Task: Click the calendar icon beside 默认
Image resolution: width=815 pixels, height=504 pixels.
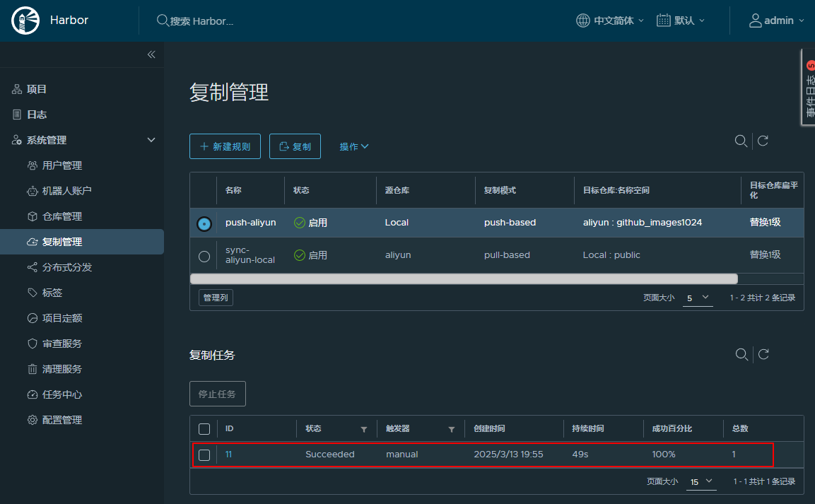Action: 663,20
